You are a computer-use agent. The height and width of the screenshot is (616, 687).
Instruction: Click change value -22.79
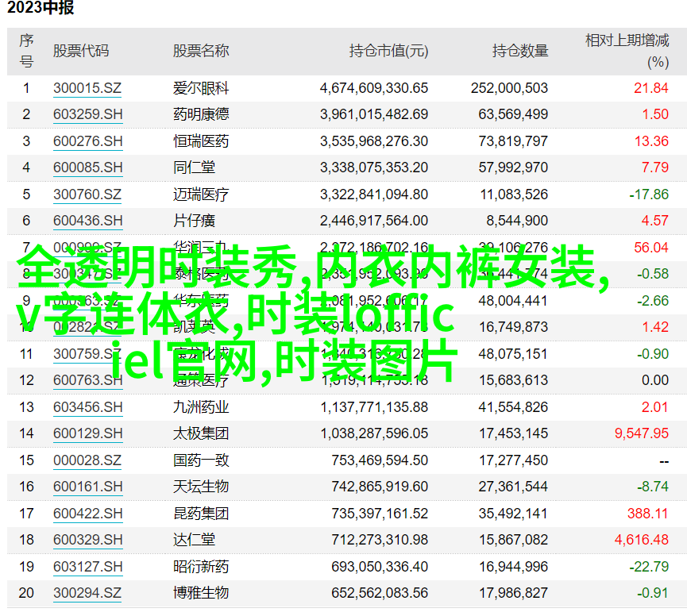coord(649,567)
